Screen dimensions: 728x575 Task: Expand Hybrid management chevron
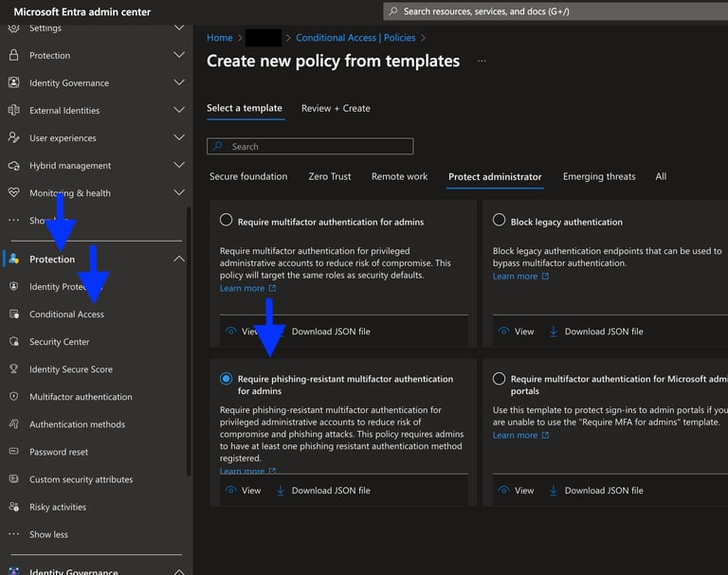tap(179, 165)
